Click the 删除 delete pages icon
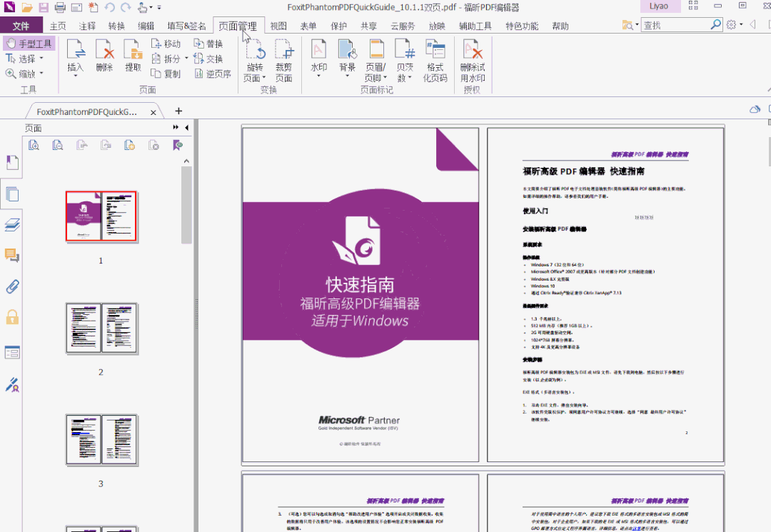The image size is (771, 532). tap(104, 56)
